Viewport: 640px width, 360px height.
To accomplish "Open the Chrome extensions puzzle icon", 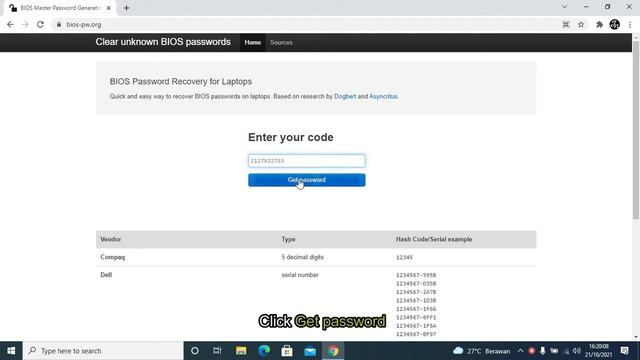I will (x=599, y=24).
